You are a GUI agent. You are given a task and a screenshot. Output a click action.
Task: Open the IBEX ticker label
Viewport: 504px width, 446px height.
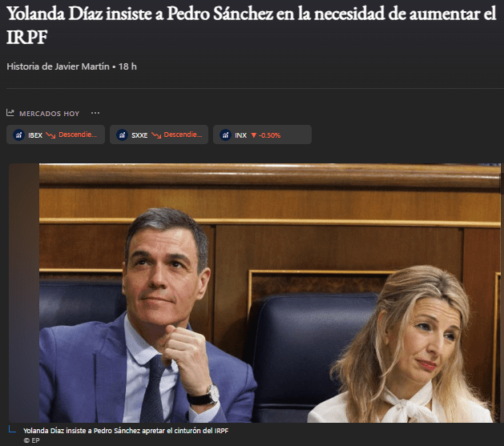[35, 135]
